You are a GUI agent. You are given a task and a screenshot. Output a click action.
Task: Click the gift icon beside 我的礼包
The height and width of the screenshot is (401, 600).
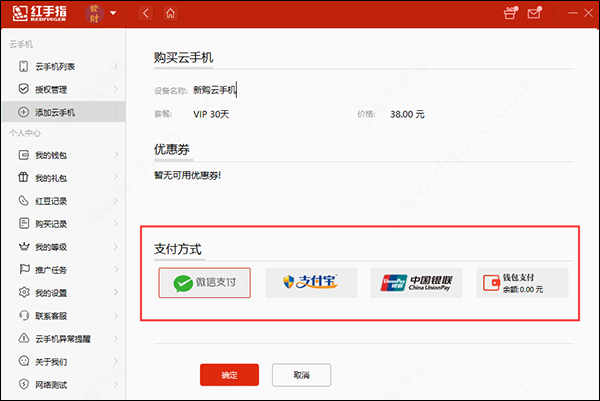24,178
